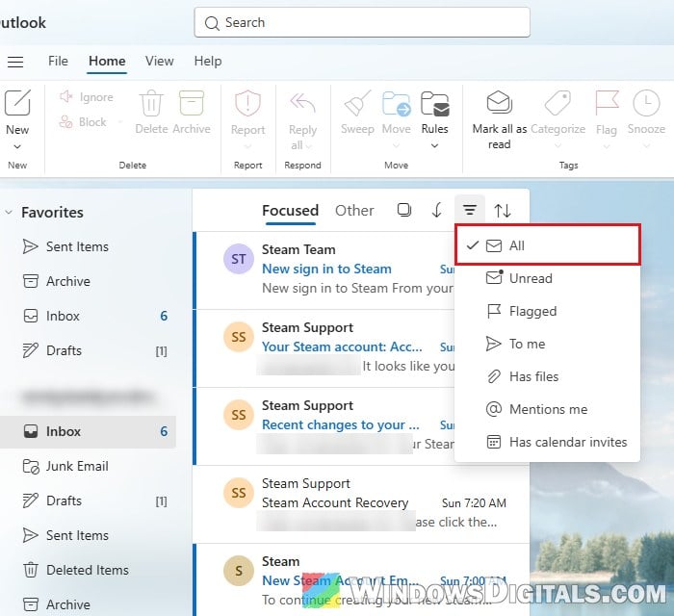Click the Categorize tag icon

pos(557,103)
